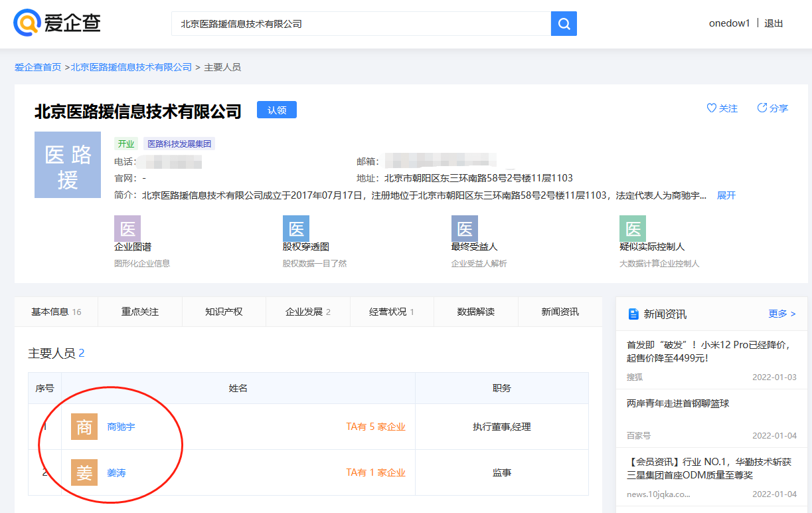Switch to the 新闻资讯 tab
812x513 pixels.
pos(560,312)
